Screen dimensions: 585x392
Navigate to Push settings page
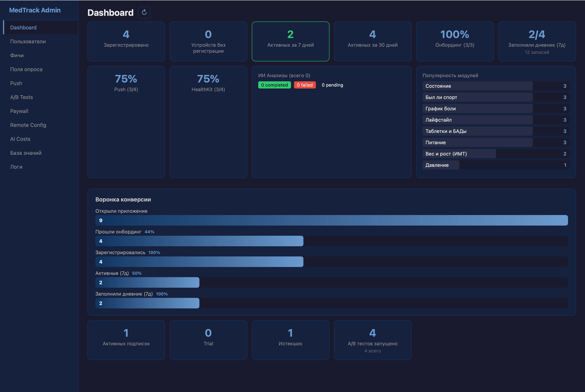click(16, 83)
